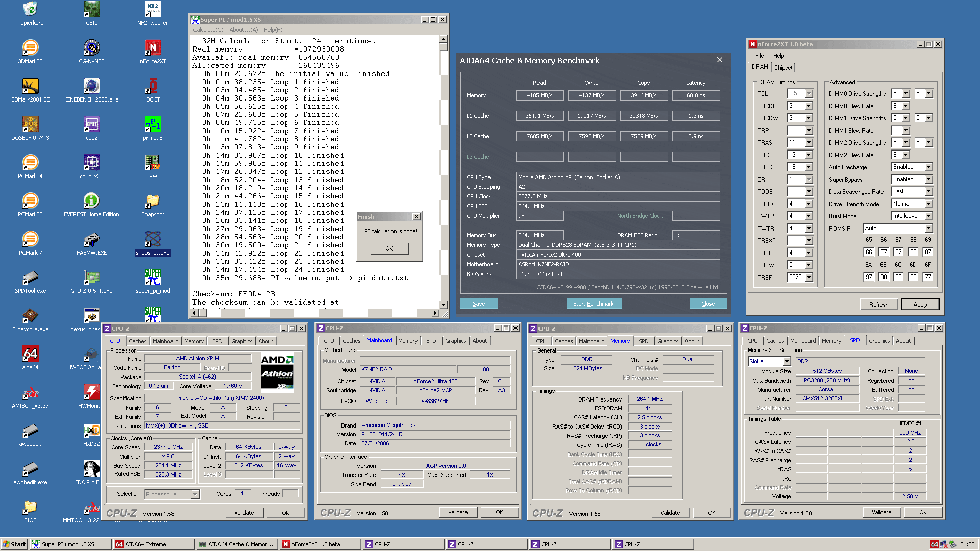The image size is (980, 551).
Task: Open the SPD tab in Memory CPU-Z window
Action: (643, 341)
